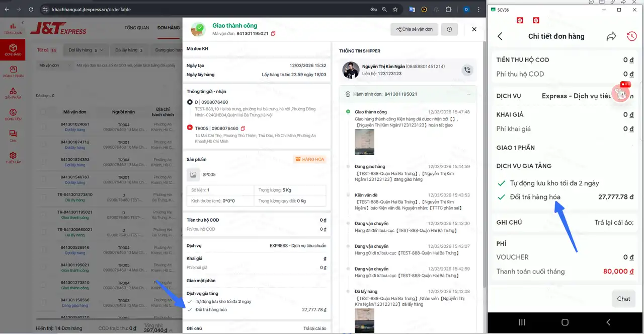The image size is (644, 334).
Task: Click the share arrow in mobile header
Action: (611, 36)
